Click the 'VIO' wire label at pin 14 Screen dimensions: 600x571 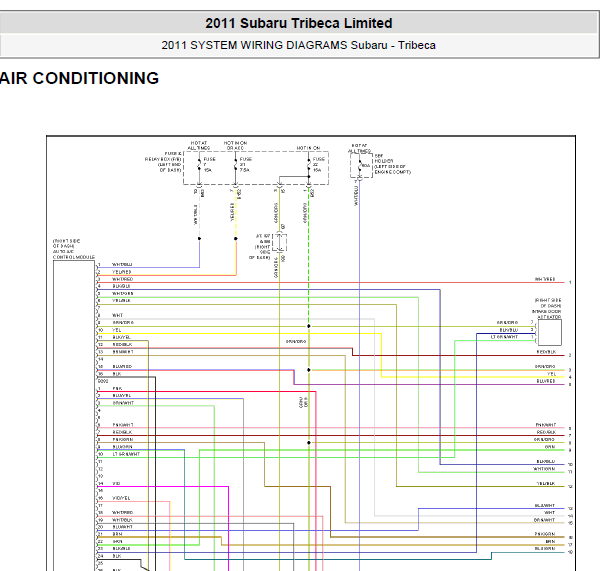click(x=116, y=483)
